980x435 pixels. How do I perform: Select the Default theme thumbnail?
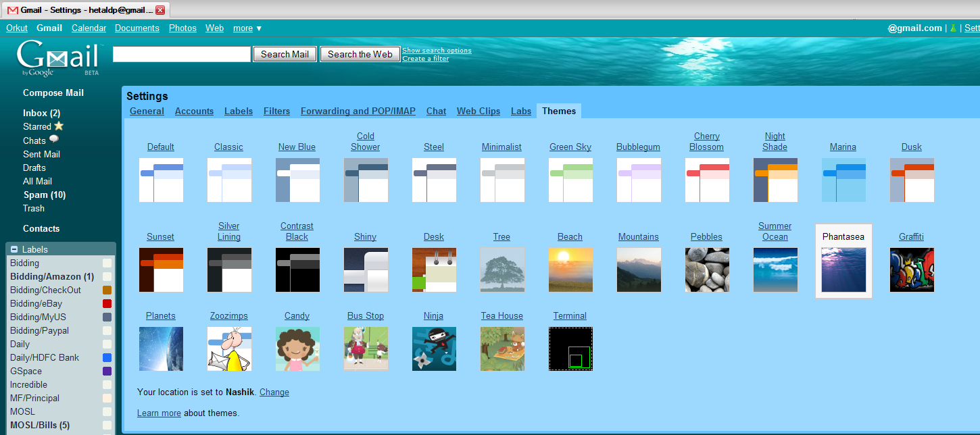[161, 180]
